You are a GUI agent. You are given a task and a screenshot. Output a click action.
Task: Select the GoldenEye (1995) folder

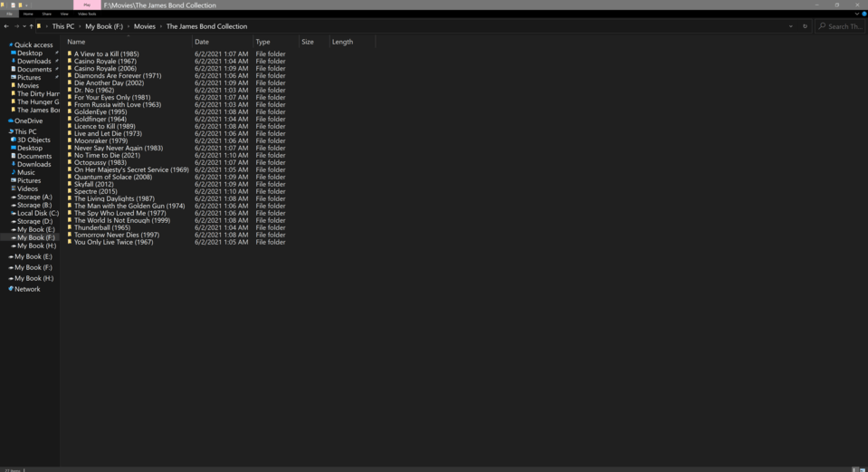point(100,111)
